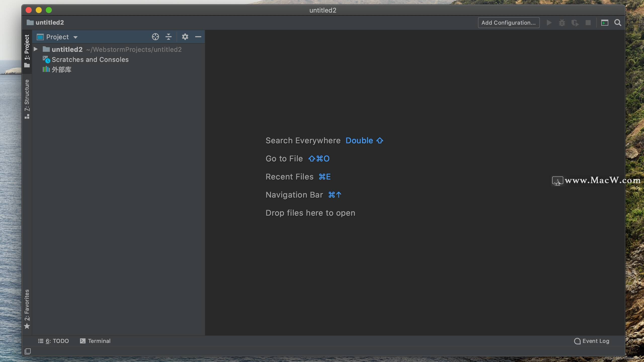Click the Recent Files hint text

point(290,177)
